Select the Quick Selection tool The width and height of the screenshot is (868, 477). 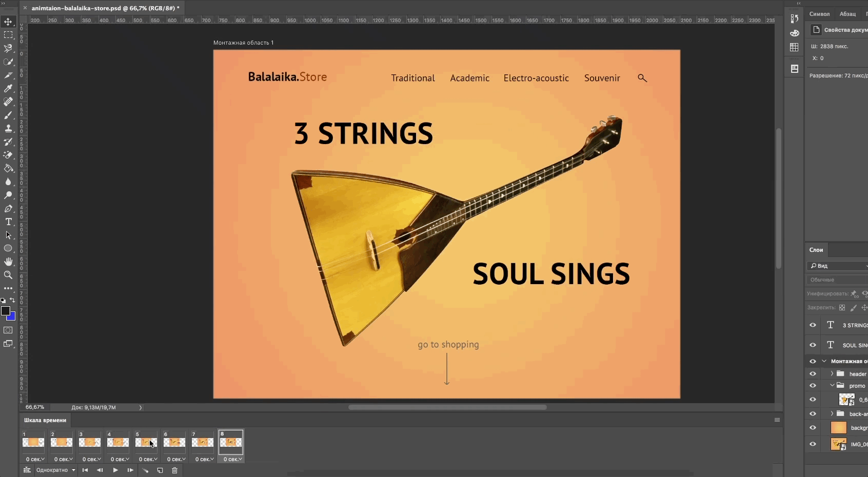click(x=8, y=62)
